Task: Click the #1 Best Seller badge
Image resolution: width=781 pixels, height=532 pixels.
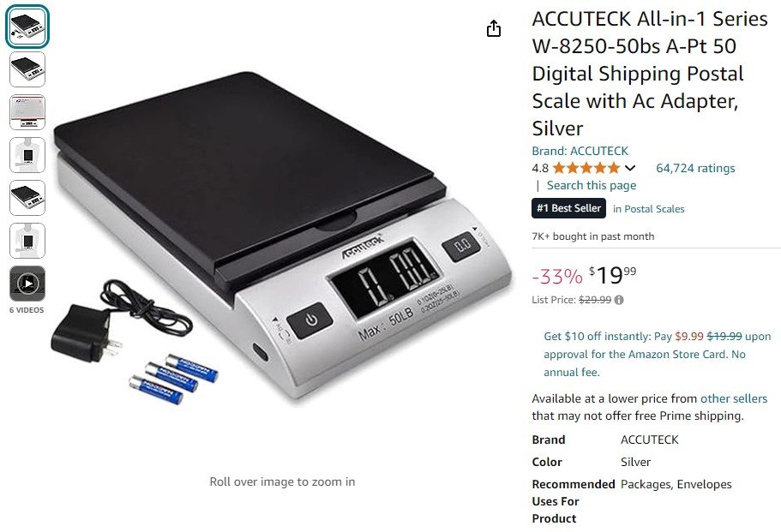Action: (568, 208)
